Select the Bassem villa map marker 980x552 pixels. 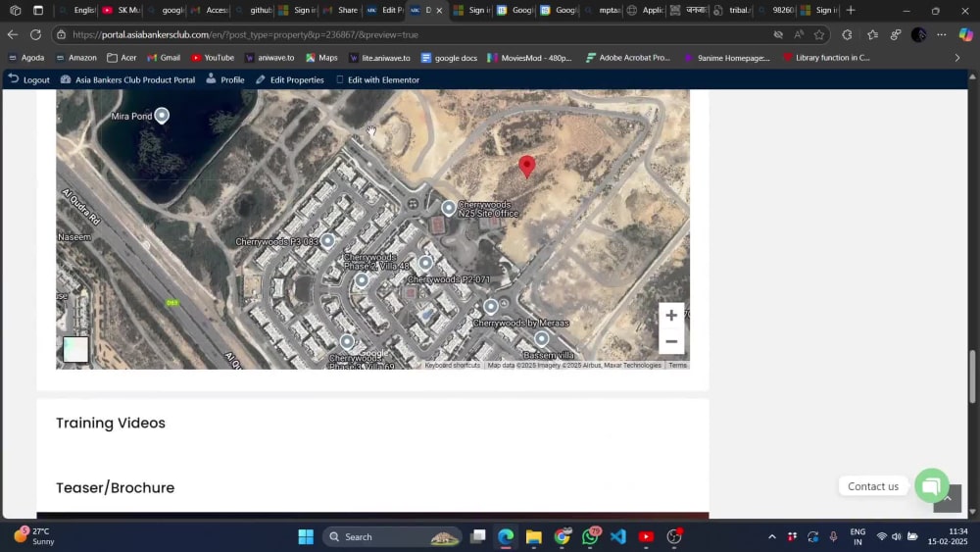pyautogui.click(x=542, y=338)
